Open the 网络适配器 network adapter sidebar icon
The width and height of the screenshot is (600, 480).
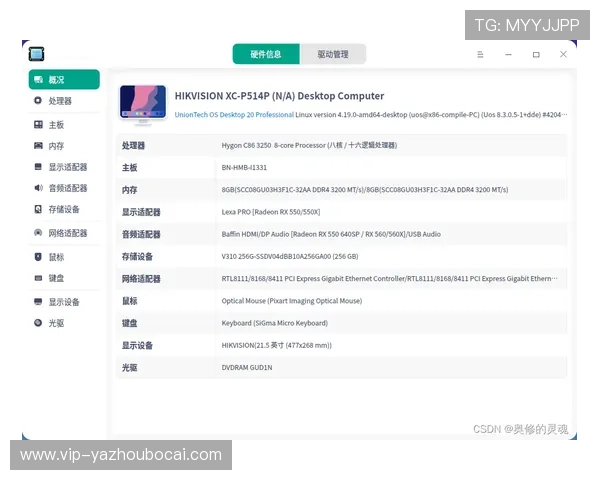click(x=38, y=232)
